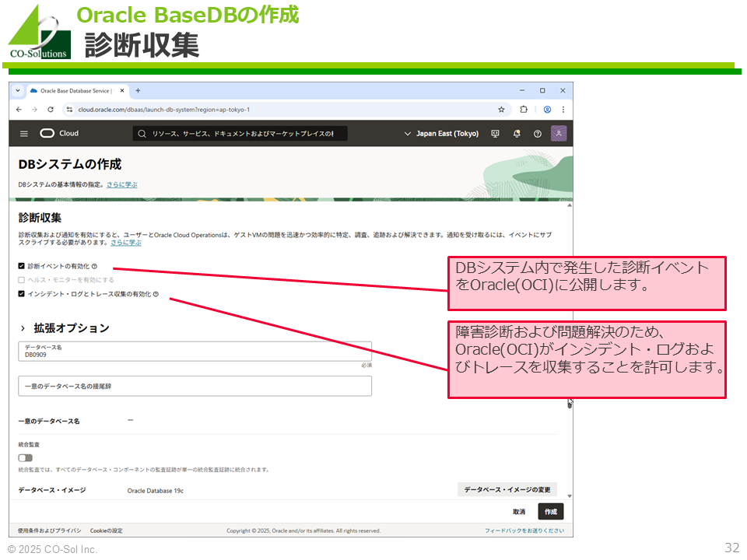
Task: Click the 作成 create button
Action: pos(551,512)
